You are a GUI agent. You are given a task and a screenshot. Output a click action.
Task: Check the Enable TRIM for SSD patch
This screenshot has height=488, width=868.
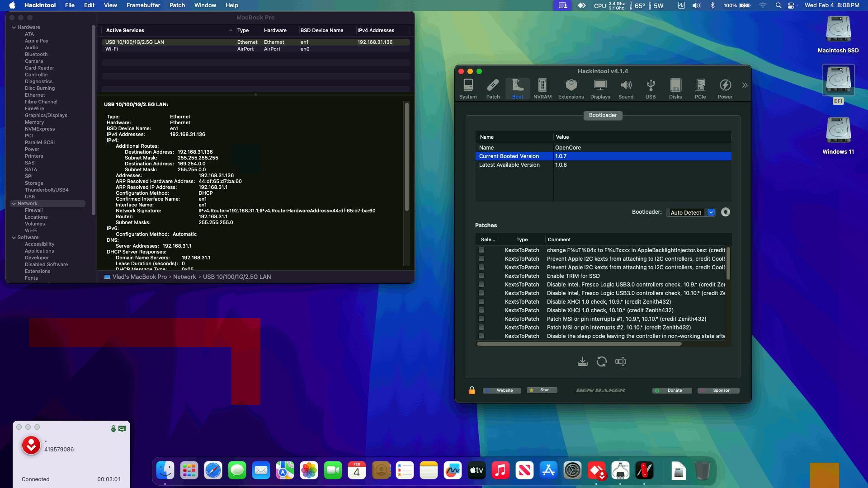[481, 276]
